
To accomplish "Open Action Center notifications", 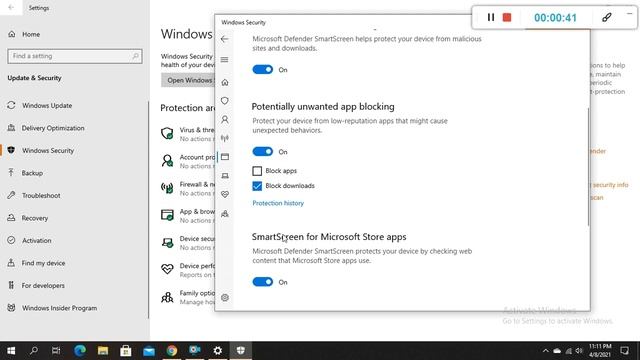I will point(624,351).
